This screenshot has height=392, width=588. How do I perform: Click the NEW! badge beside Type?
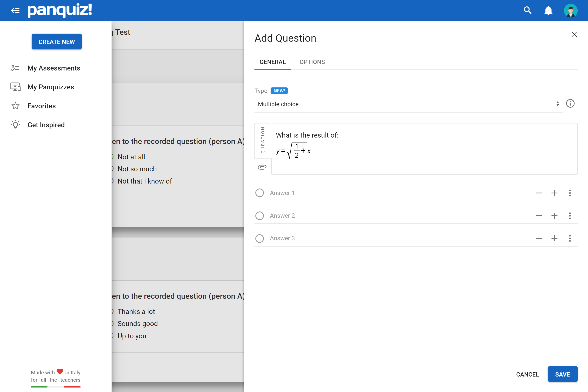[x=279, y=91]
